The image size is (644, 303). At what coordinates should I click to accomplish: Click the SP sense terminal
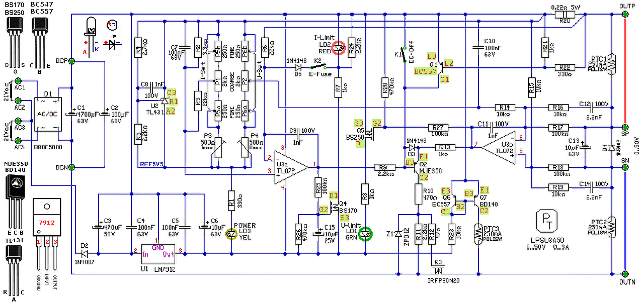625,127
